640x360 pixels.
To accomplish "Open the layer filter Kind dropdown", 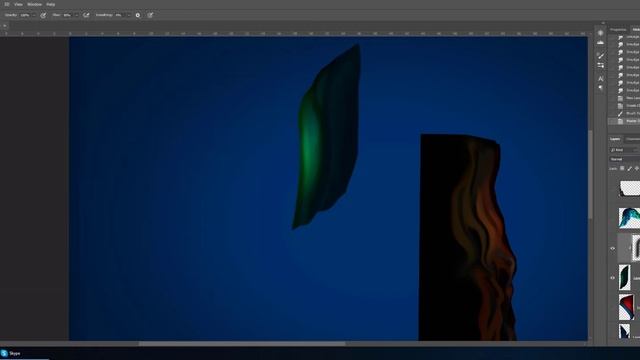I will pyautogui.click(x=624, y=150).
